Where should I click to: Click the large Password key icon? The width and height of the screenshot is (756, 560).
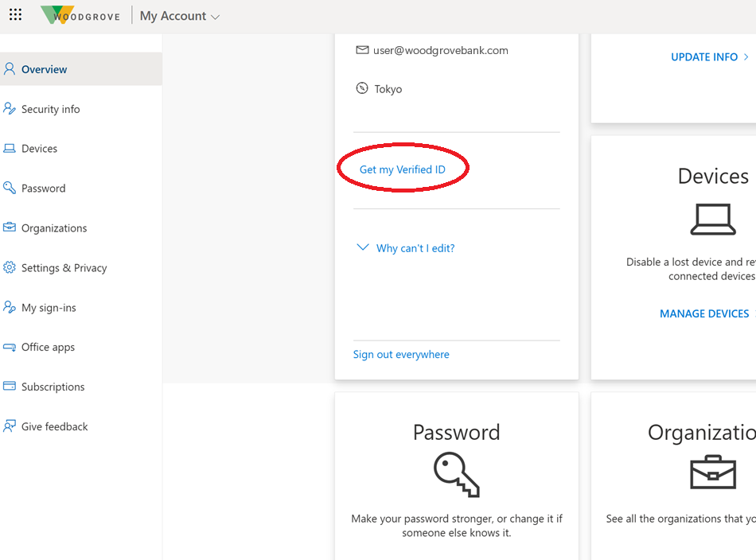457,474
